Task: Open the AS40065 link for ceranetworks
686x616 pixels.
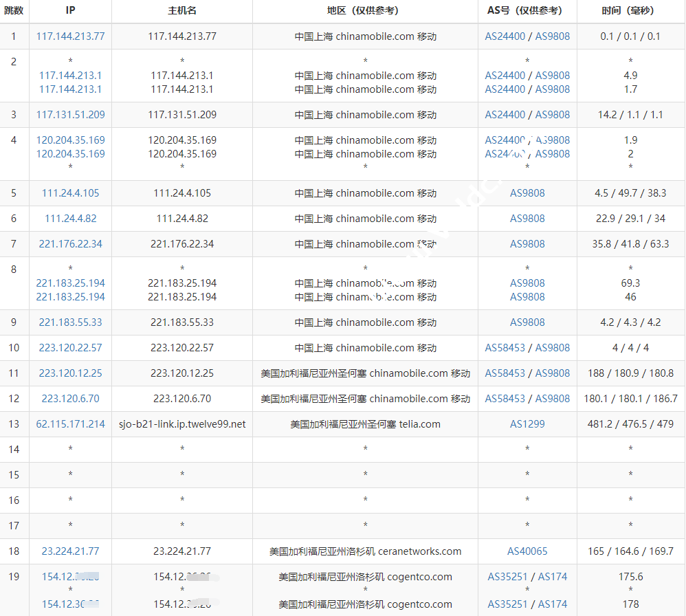Action: (527, 551)
